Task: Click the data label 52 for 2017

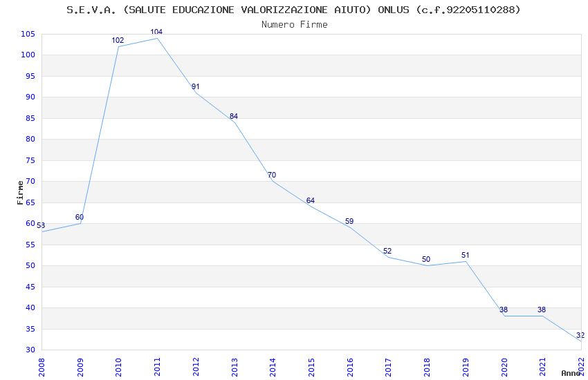Action: click(x=387, y=251)
